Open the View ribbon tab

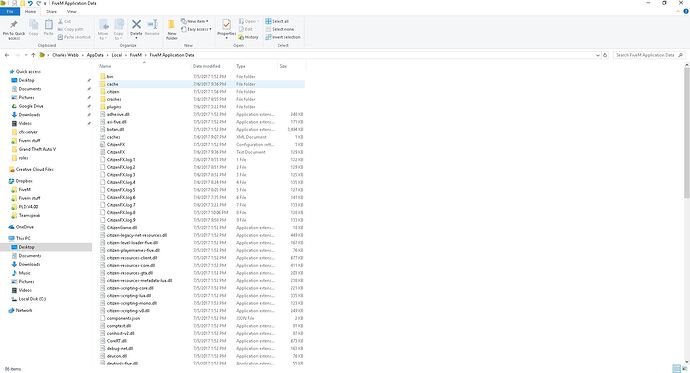click(71, 11)
